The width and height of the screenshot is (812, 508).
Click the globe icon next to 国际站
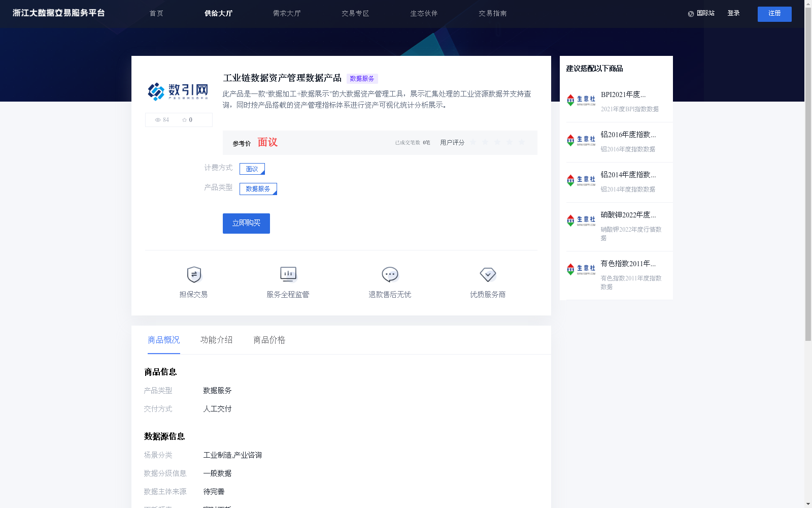[x=691, y=14]
